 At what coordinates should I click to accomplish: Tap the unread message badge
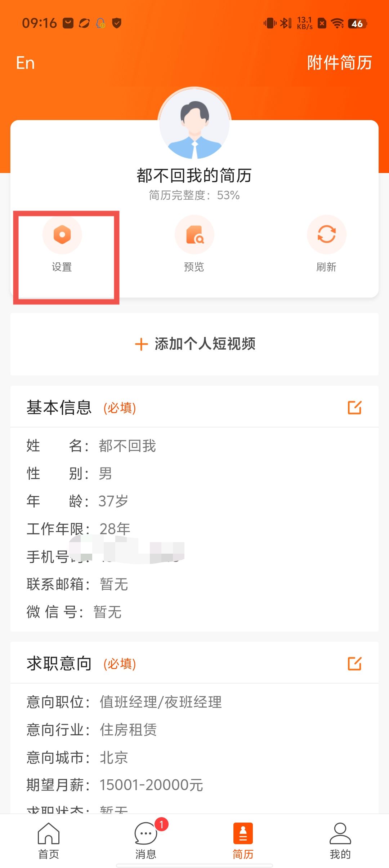point(161,824)
